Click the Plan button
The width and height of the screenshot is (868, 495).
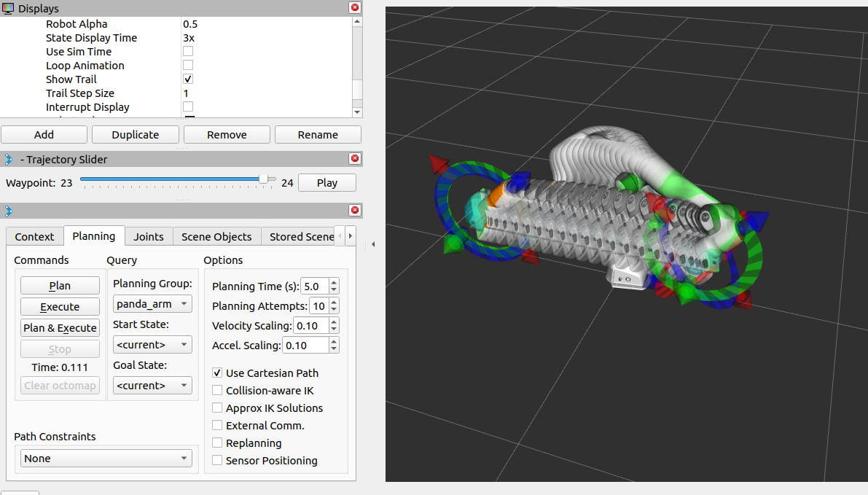60,286
